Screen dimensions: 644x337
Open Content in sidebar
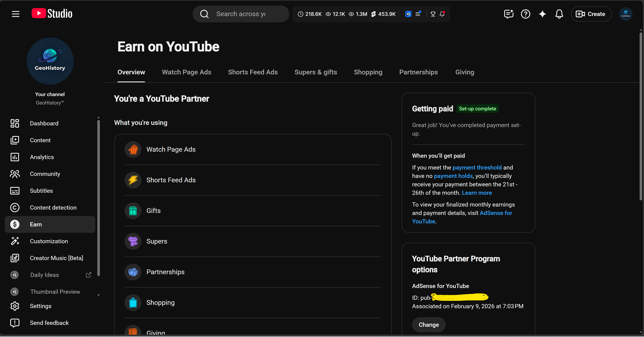[x=50, y=140]
